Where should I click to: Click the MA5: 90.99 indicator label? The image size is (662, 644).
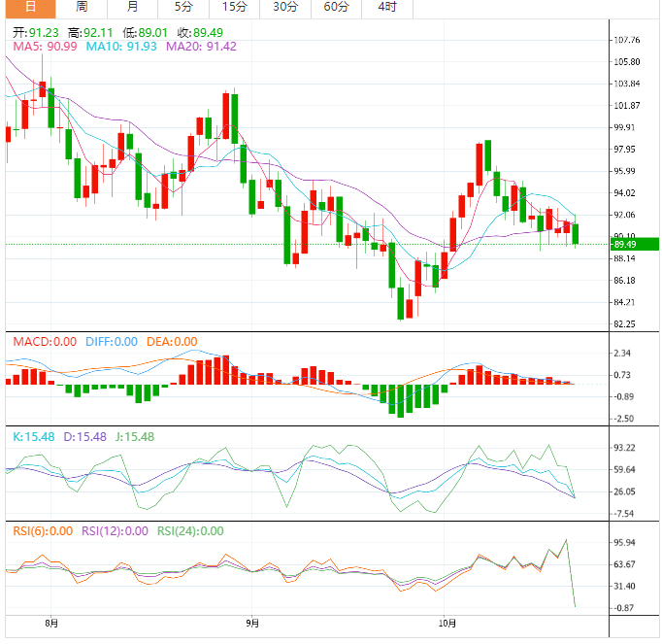point(45,46)
